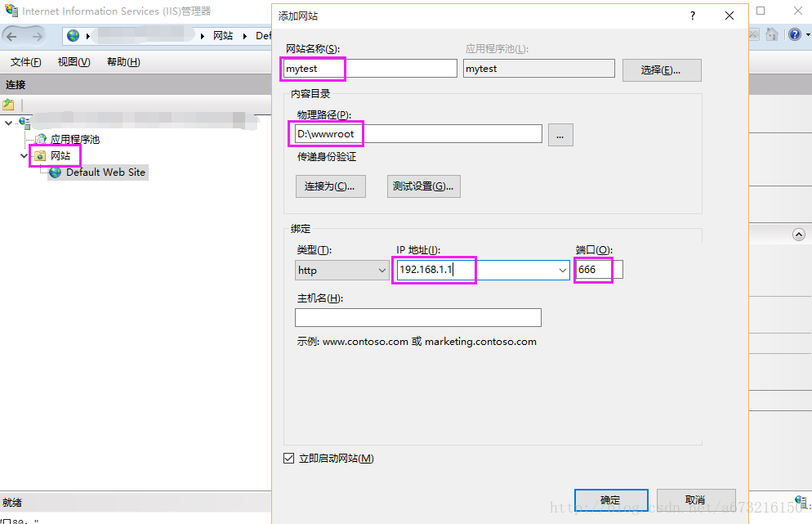Open the help dropdown arrow in toolbar

coord(807,35)
